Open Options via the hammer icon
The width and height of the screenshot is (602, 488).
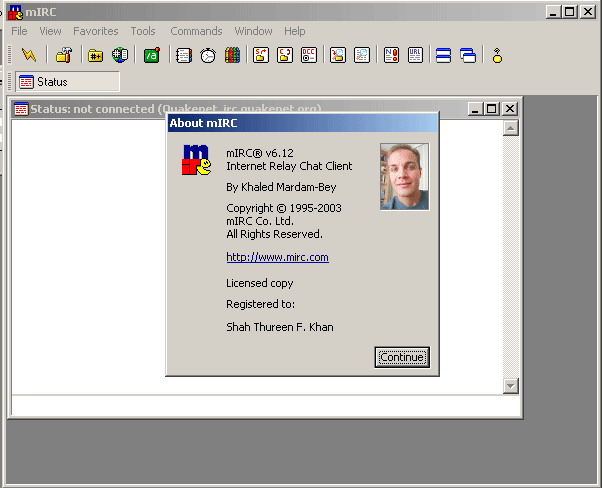coord(64,55)
